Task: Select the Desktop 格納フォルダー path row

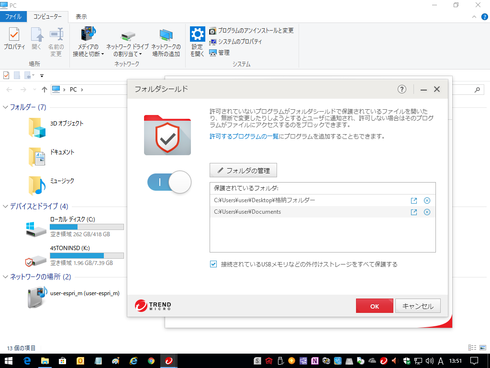Action: pos(322,200)
